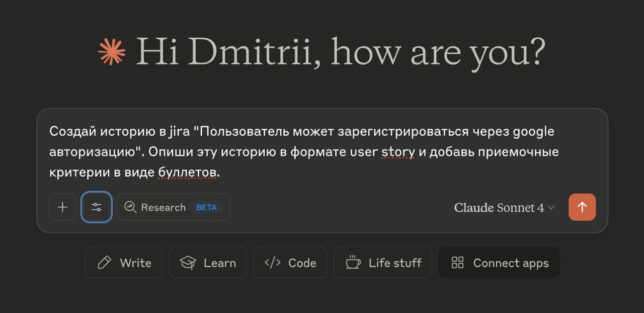This screenshot has height=313, width=644.
Task: Click the Life stuff shortcut
Action: (383, 262)
